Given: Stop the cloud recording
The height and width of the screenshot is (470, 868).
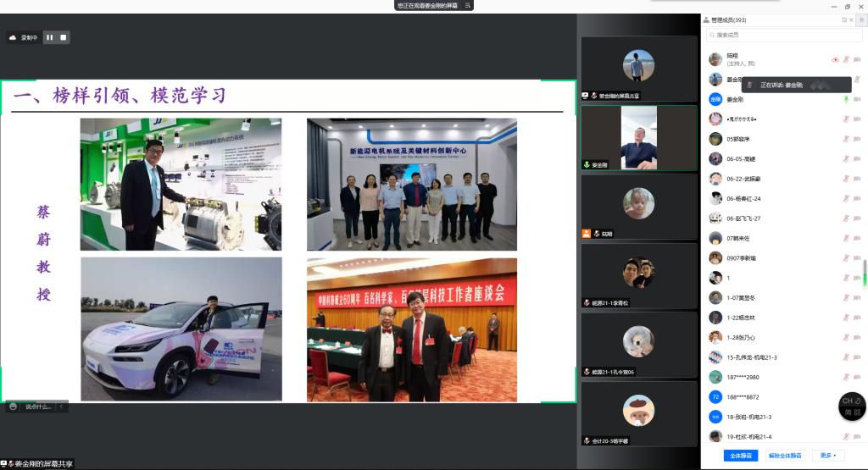Looking at the screenshot, I should 63,37.
